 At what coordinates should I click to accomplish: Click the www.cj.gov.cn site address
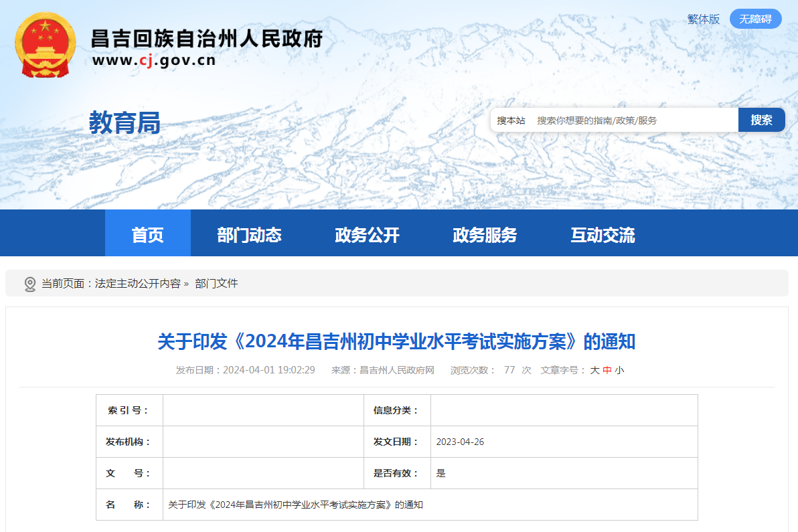154,60
